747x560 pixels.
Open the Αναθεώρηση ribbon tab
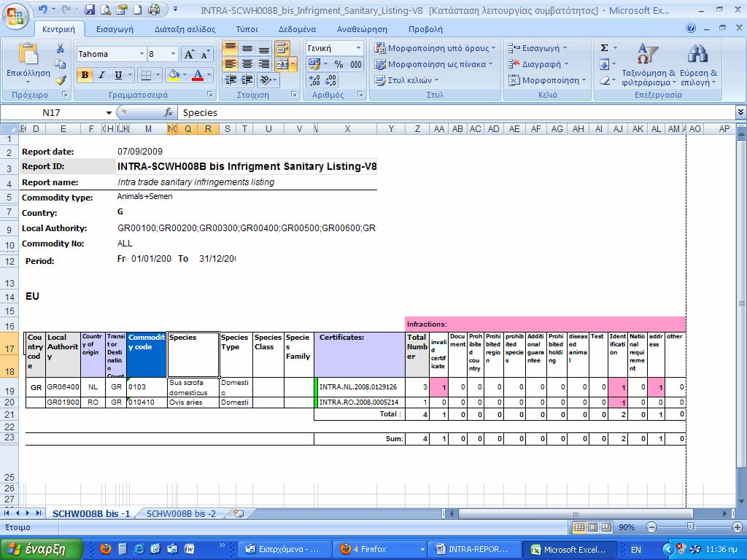(362, 29)
